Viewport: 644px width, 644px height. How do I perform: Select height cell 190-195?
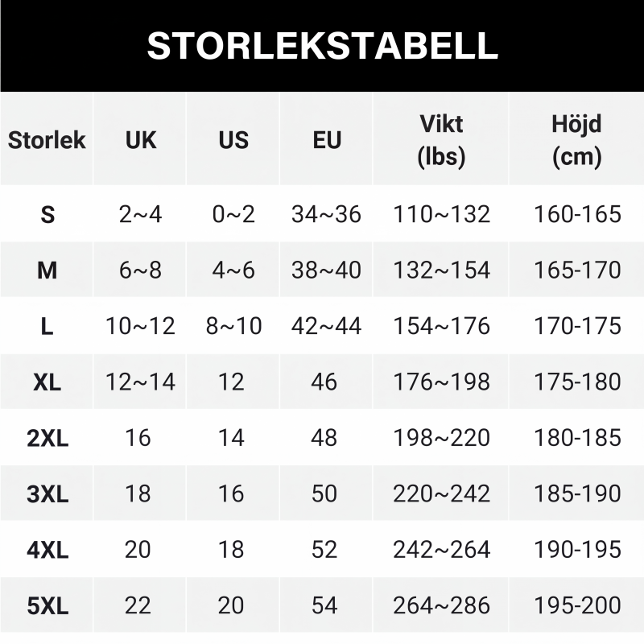(577, 550)
